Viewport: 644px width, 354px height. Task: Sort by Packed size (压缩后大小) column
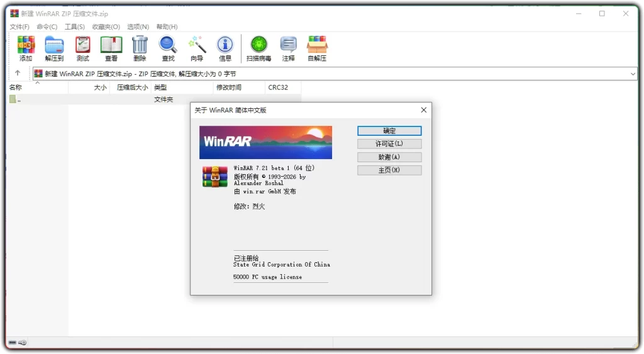pos(131,87)
